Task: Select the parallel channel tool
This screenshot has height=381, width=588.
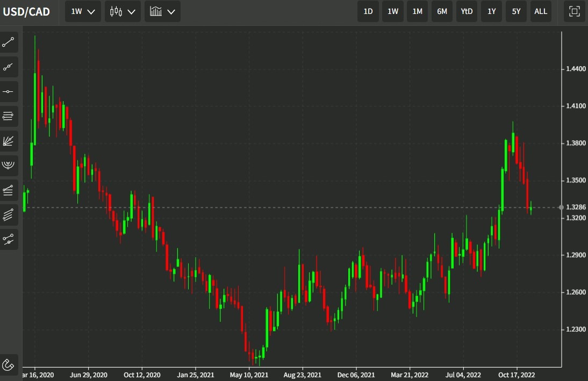Action: coord(8,215)
